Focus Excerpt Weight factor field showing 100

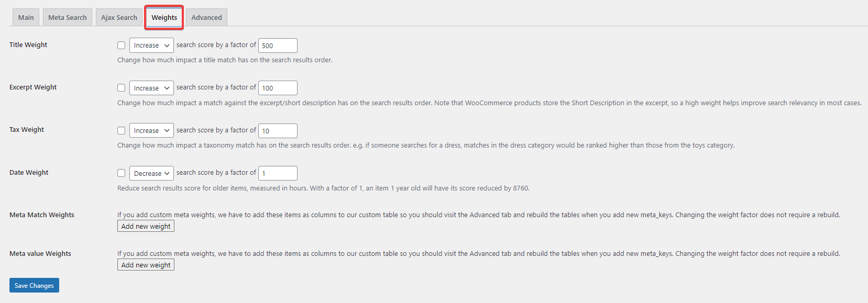tap(278, 88)
